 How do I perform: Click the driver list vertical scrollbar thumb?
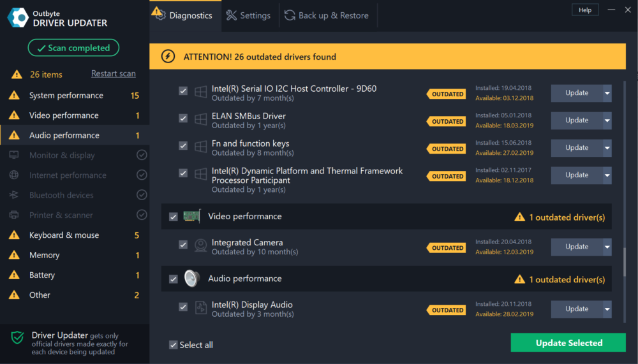click(x=625, y=262)
